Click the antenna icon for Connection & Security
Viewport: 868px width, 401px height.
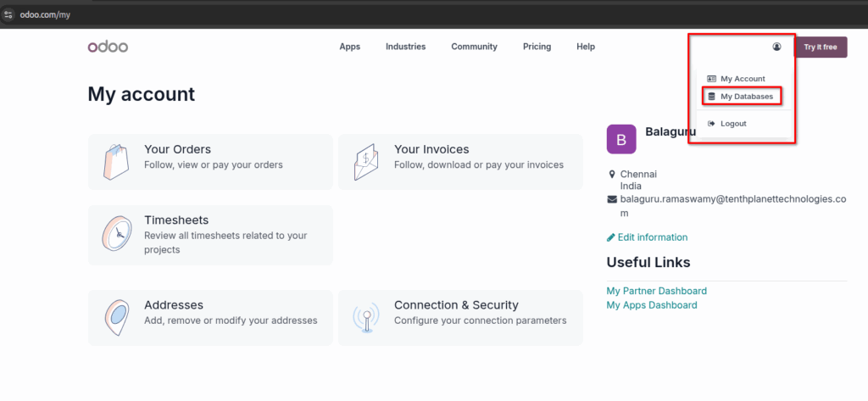click(366, 317)
